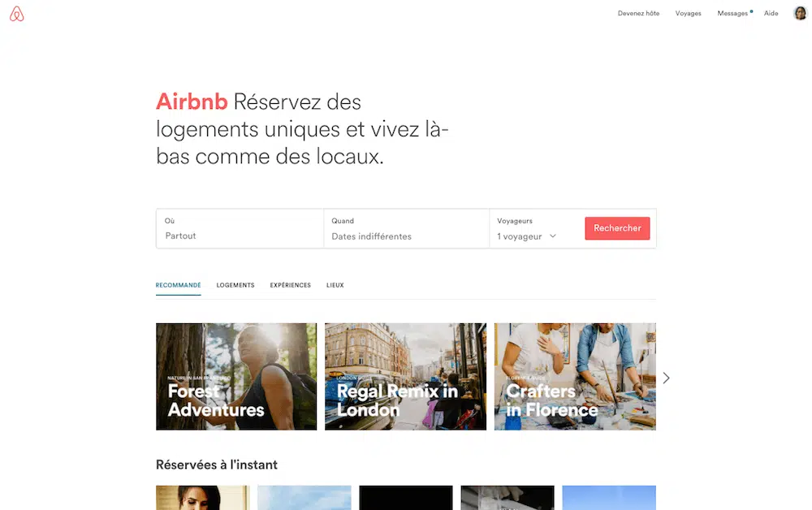Open Messages in the top navigation
This screenshot has height=510, width=812.
pyautogui.click(x=732, y=14)
